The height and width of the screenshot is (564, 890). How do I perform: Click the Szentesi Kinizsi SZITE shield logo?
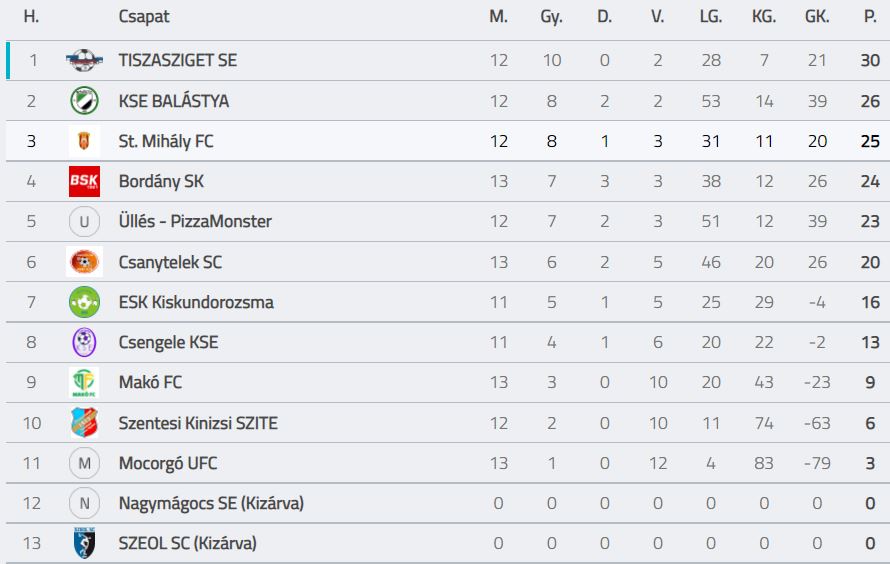(x=84, y=423)
